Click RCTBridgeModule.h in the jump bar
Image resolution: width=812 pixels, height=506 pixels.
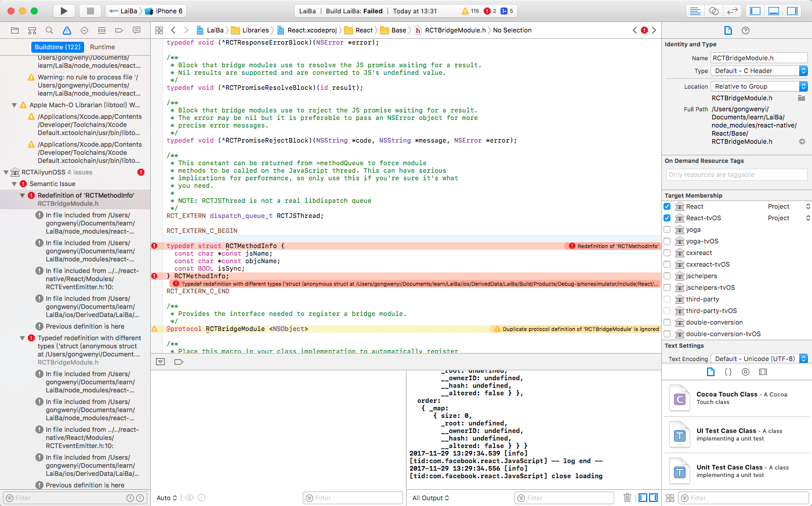point(450,30)
